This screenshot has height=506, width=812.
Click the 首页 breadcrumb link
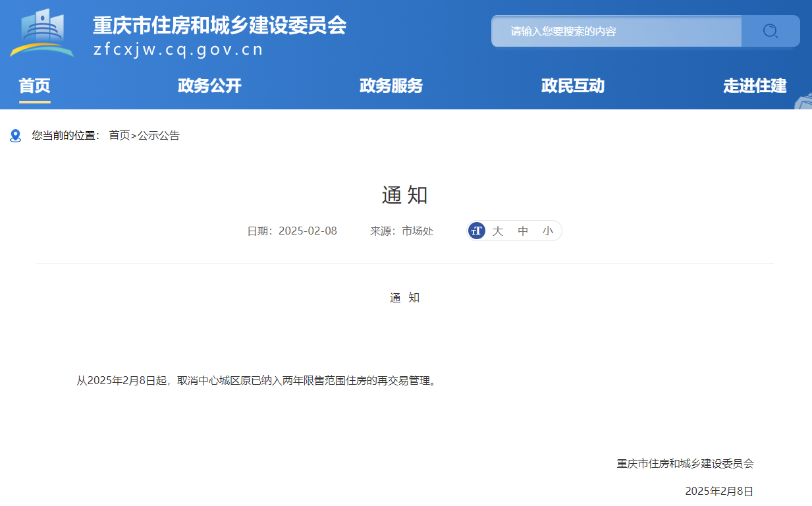119,136
